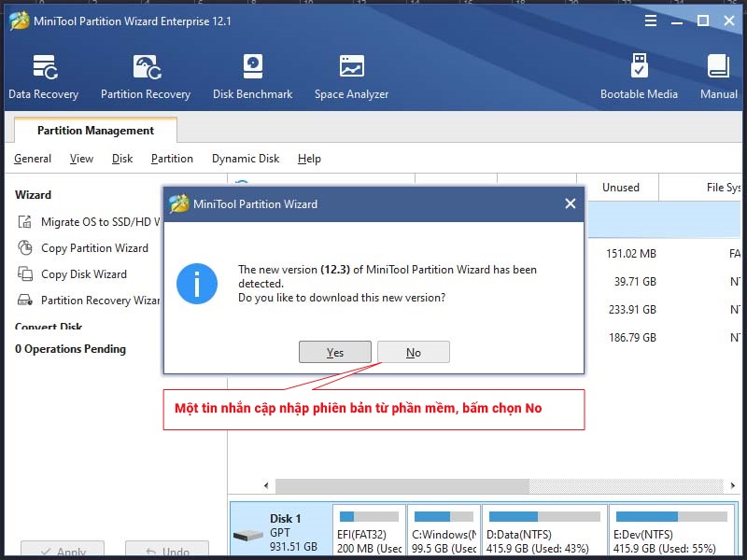Click the blue info icon in dialog

point(197,284)
